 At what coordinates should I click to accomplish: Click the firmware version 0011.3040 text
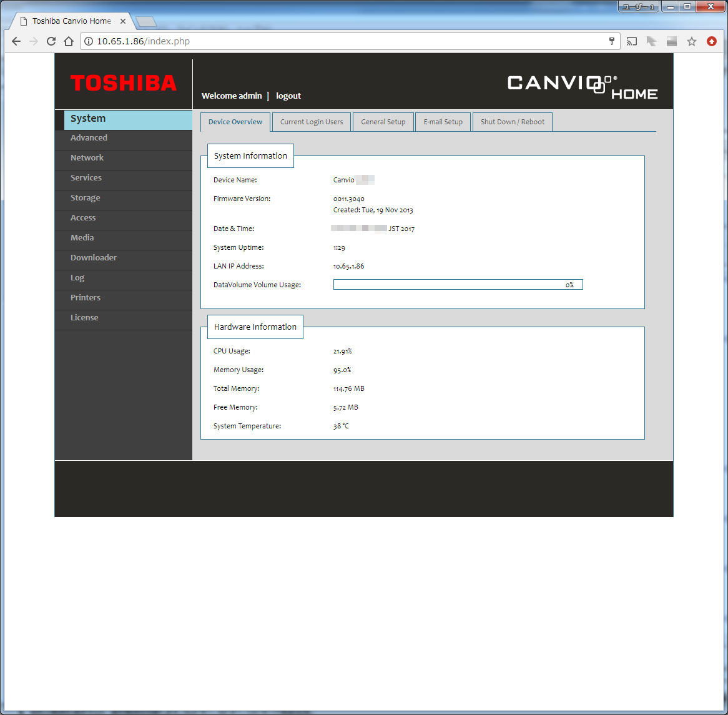click(348, 199)
